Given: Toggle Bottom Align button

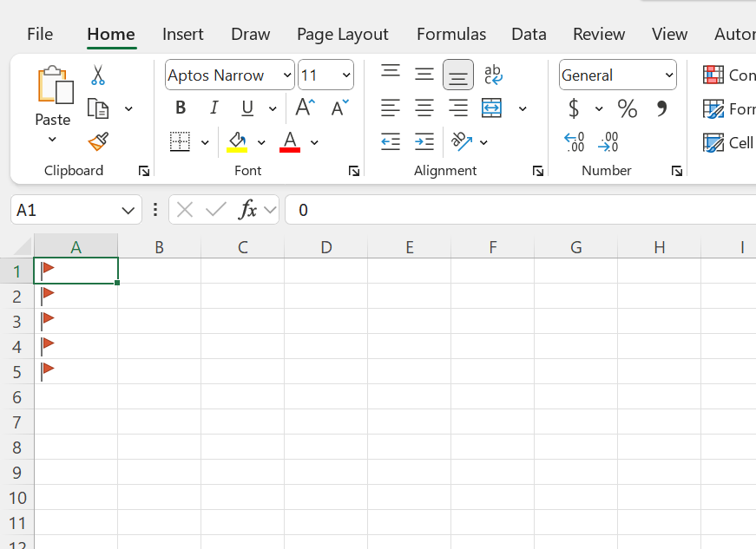Looking at the screenshot, I should (x=458, y=75).
